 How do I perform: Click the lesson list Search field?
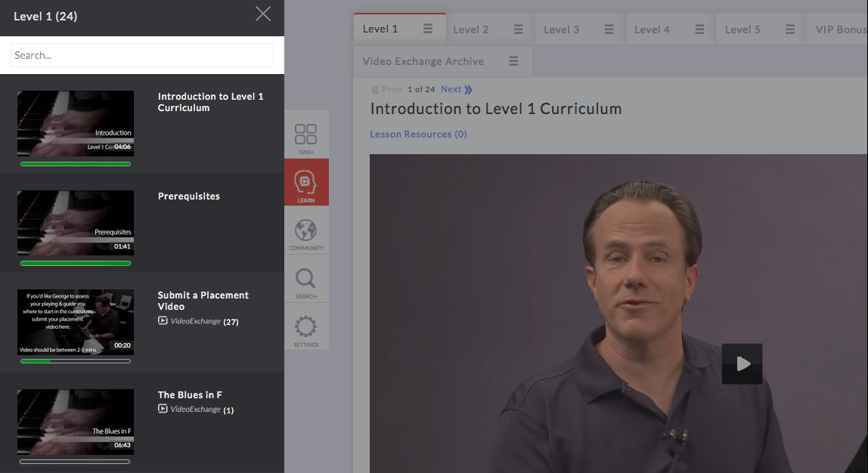[141, 55]
